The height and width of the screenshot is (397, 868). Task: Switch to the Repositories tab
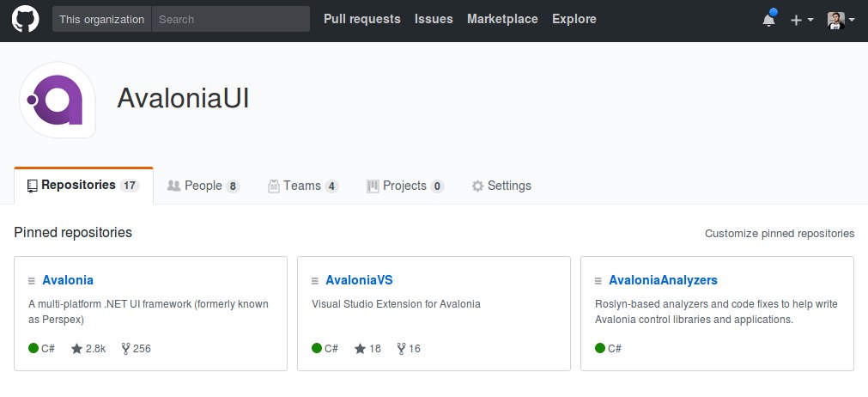click(x=83, y=186)
